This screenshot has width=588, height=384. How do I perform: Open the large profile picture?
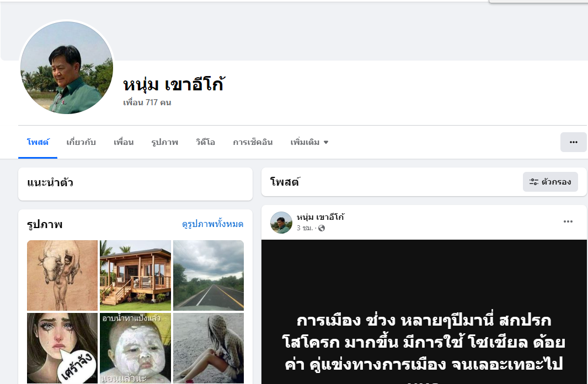(x=67, y=67)
